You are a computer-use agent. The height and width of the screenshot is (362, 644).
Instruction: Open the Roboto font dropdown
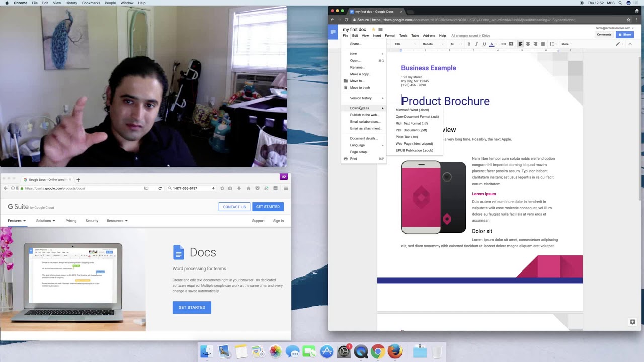(x=433, y=44)
